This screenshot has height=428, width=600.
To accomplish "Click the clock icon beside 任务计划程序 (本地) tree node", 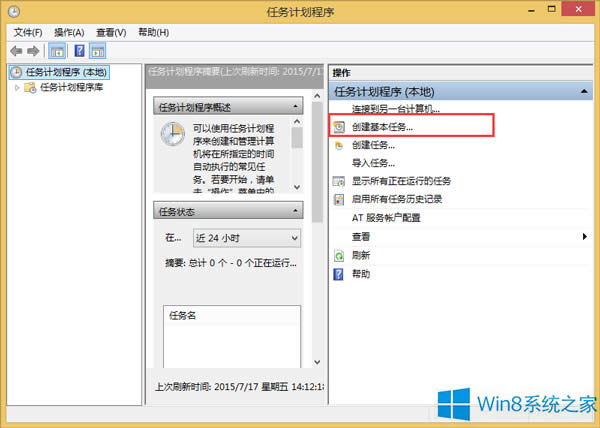I will click(x=16, y=72).
